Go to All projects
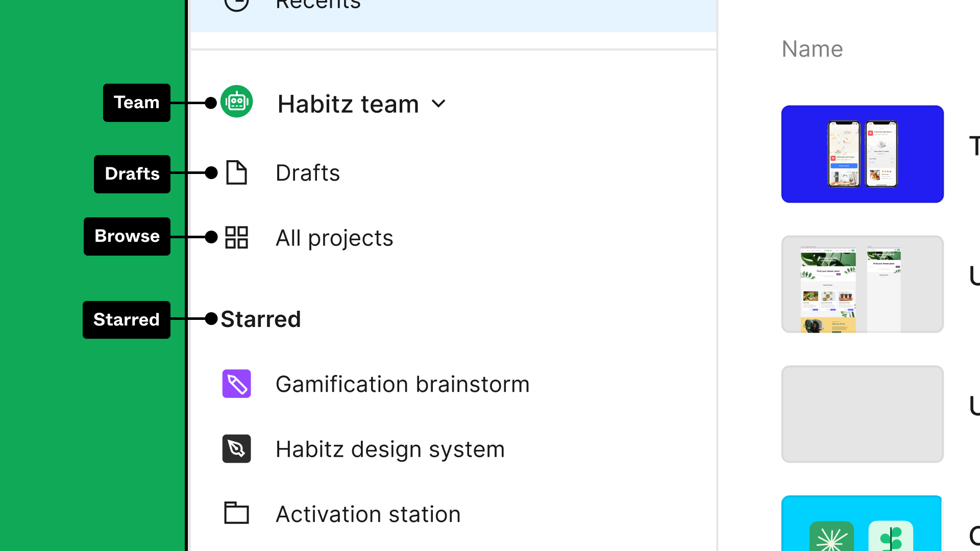The height and width of the screenshot is (551, 980). (334, 238)
